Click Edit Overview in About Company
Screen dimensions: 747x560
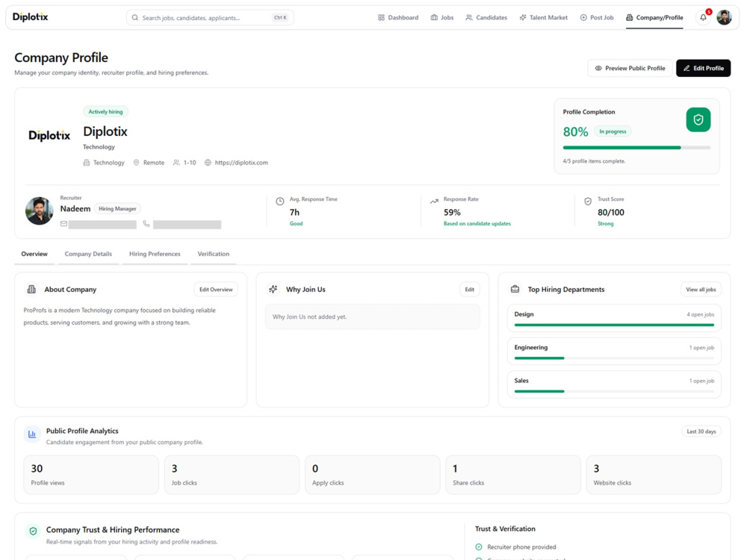(x=216, y=289)
